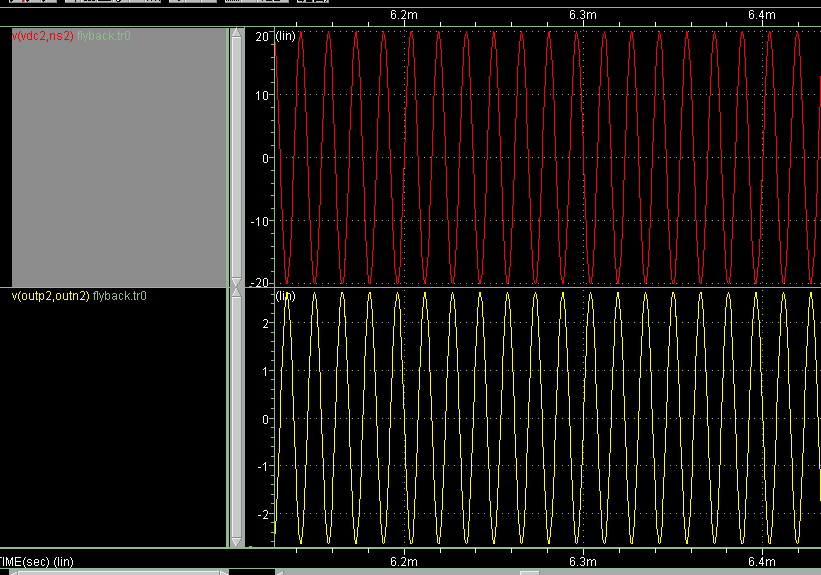Click the (lin) scale label on the yellow waveform axis

(286, 296)
